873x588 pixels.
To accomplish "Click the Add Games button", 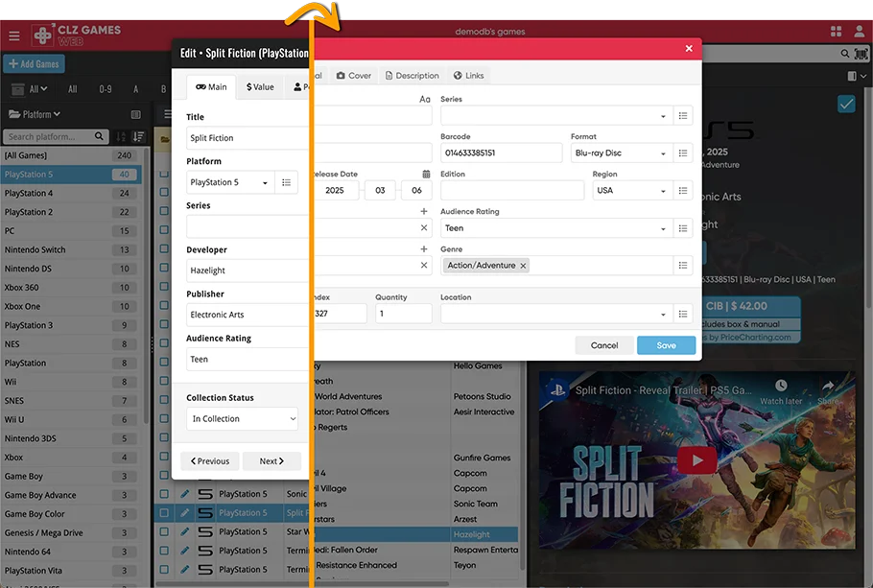I will (x=34, y=64).
